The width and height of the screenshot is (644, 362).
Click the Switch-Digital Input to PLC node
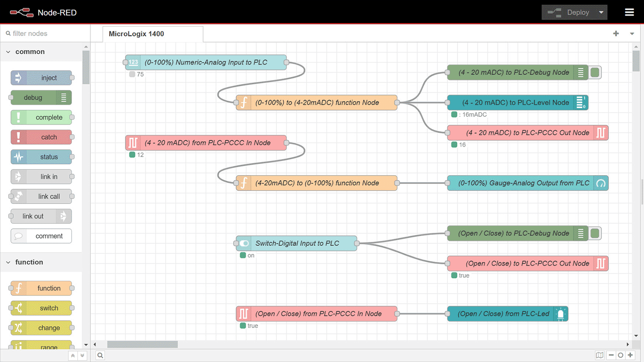[296, 243]
